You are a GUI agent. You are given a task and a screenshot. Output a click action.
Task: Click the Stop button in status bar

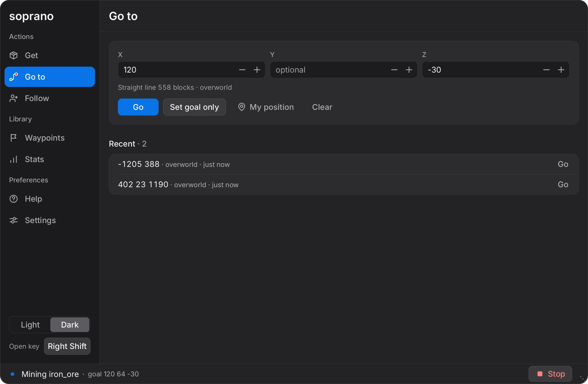[x=550, y=374]
